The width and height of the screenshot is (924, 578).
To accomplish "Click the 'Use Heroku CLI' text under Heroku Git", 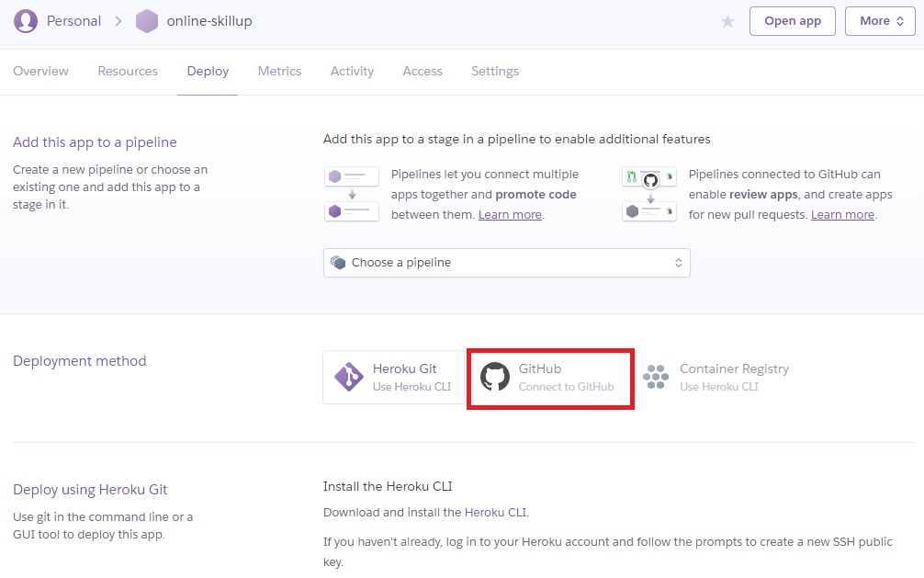I will click(411, 387).
